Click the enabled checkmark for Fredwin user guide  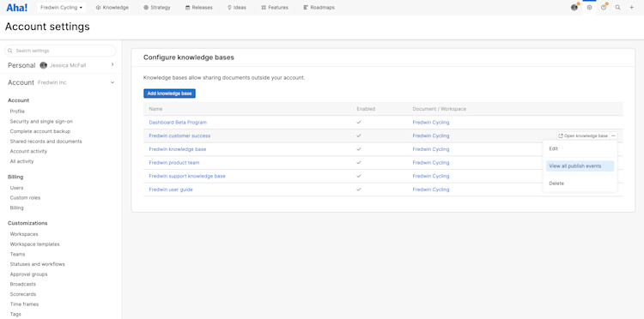pos(359,190)
